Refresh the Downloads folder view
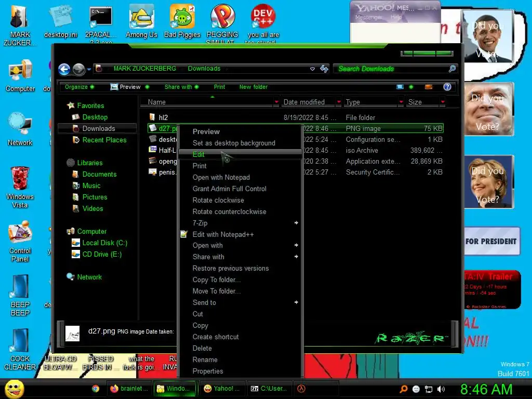Image resolution: width=532 pixels, height=399 pixels. coord(324,69)
